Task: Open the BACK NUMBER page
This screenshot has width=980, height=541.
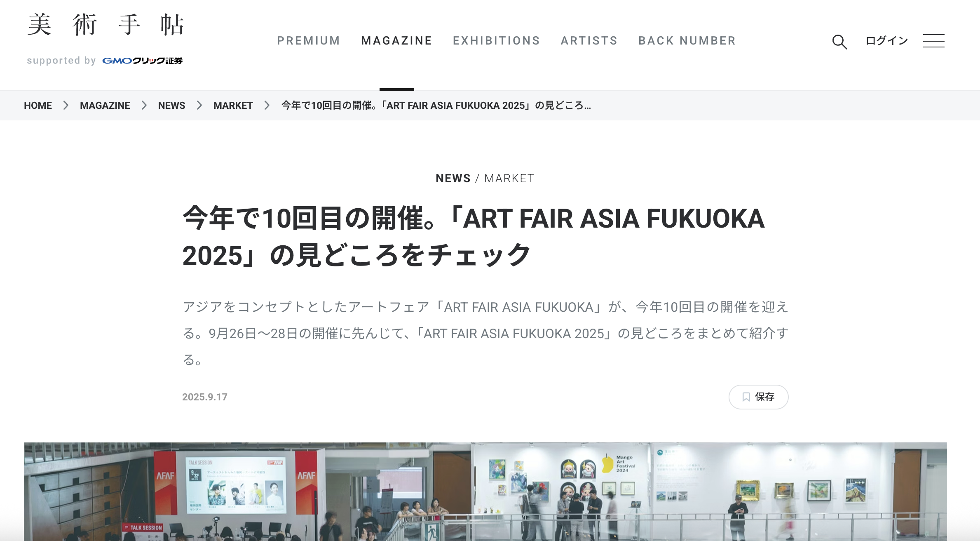Action: [x=687, y=41]
